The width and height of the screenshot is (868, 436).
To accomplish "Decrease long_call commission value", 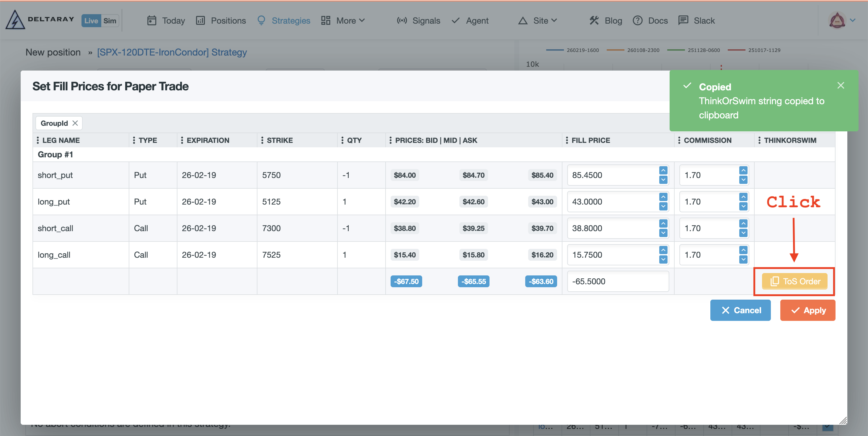I will (743, 259).
